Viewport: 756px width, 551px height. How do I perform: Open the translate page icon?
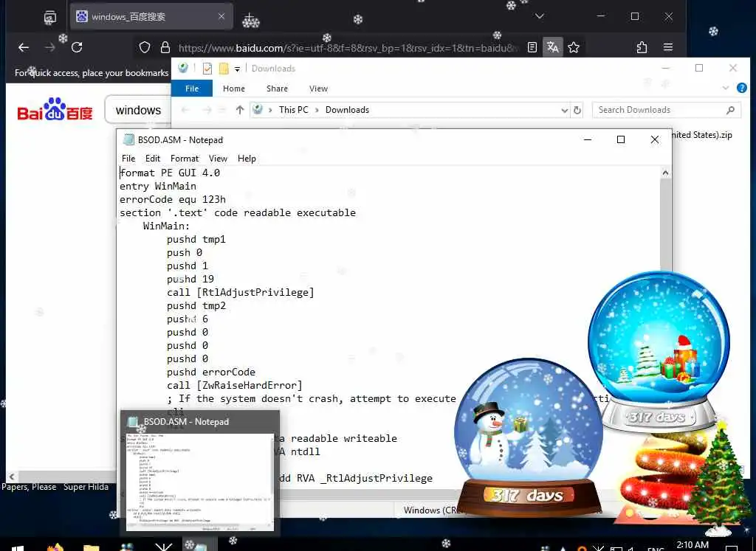[552, 47]
